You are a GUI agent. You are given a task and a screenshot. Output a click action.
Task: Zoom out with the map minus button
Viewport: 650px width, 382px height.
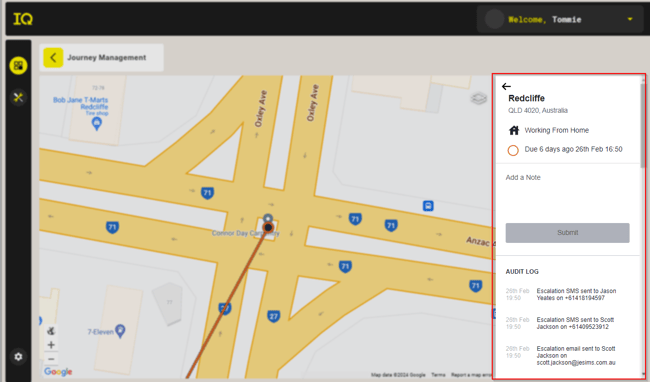point(51,359)
